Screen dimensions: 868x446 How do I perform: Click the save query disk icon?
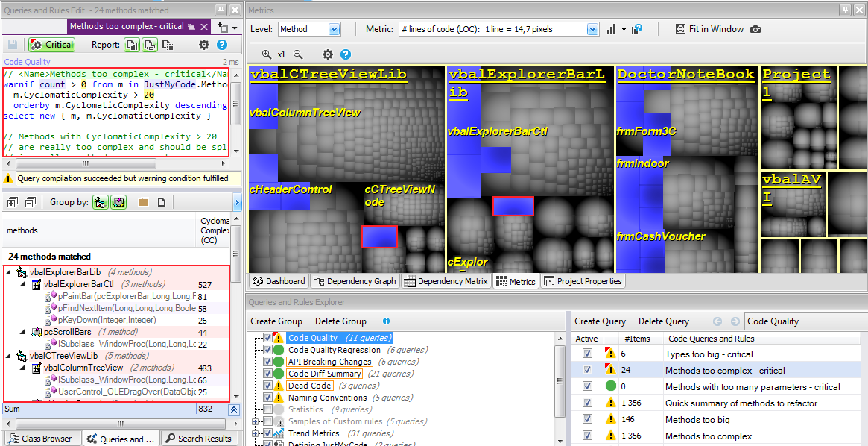tap(13, 45)
